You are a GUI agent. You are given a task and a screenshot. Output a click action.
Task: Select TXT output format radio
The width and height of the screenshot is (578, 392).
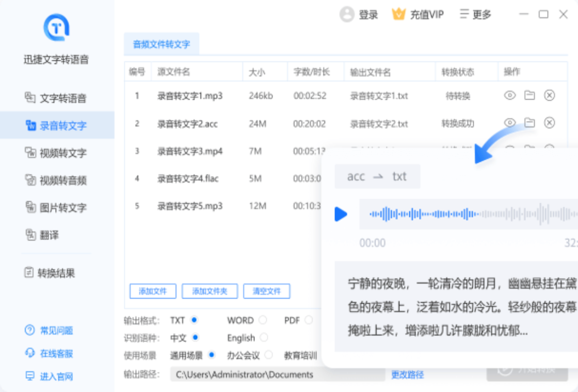point(194,320)
